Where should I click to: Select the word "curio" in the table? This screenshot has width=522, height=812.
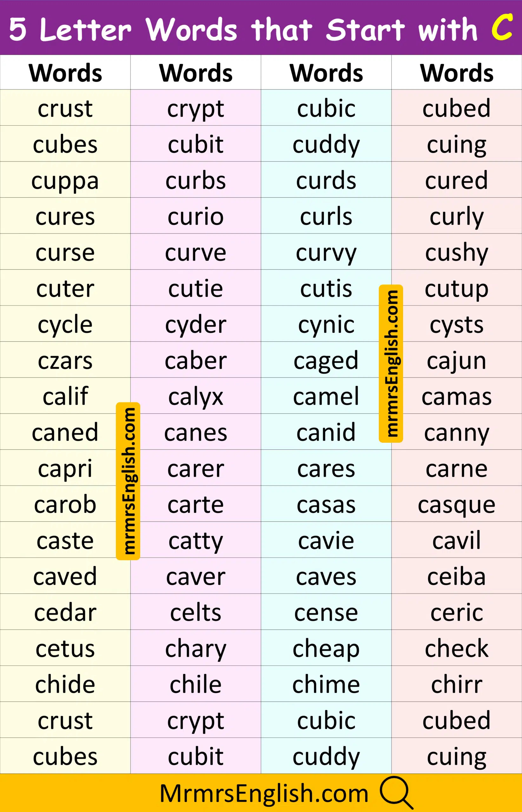click(x=195, y=216)
